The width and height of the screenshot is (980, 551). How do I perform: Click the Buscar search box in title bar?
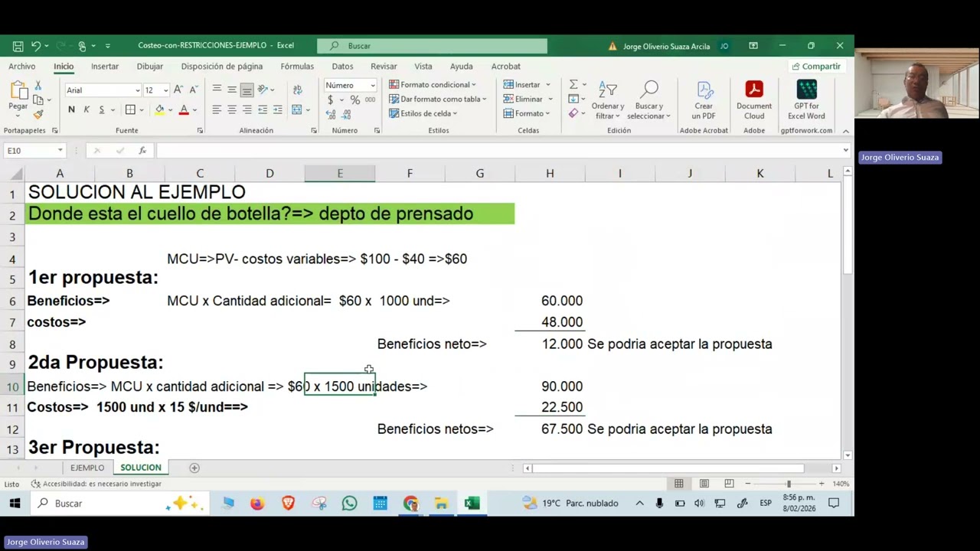click(x=433, y=46)
